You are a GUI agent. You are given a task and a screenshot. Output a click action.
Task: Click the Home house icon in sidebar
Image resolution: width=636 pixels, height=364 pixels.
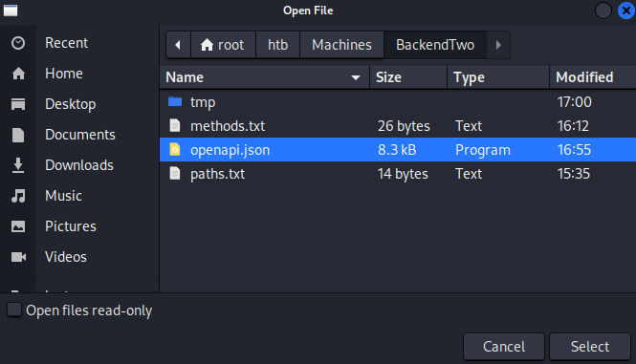tap(18, 74)
